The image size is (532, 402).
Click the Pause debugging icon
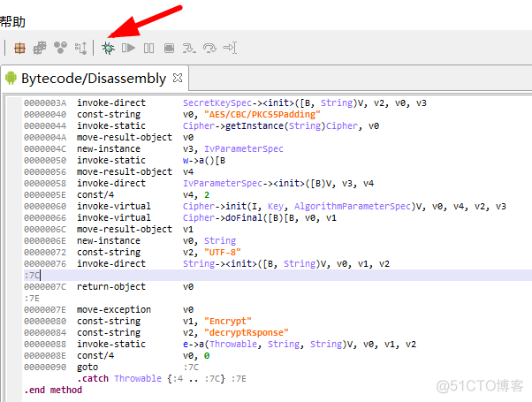[x=148, y=48]
